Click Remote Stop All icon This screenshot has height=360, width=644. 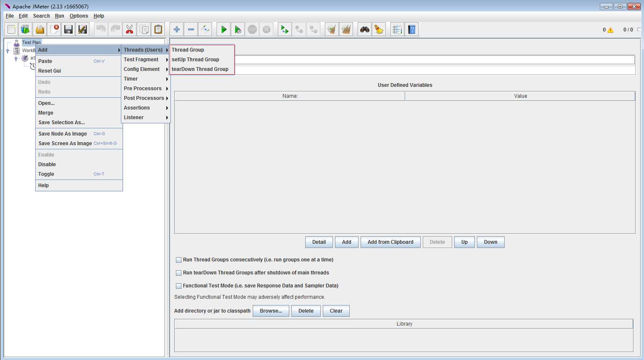coord(299,29)
